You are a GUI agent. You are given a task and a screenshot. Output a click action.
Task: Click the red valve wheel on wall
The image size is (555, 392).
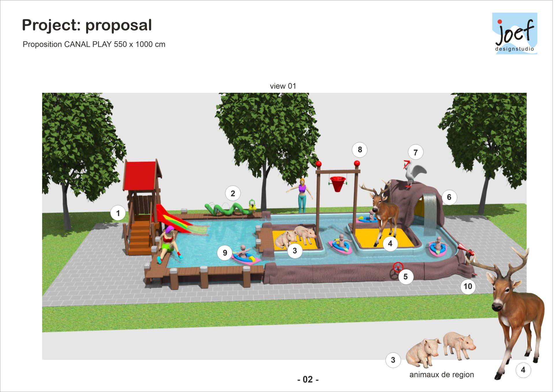398,267
